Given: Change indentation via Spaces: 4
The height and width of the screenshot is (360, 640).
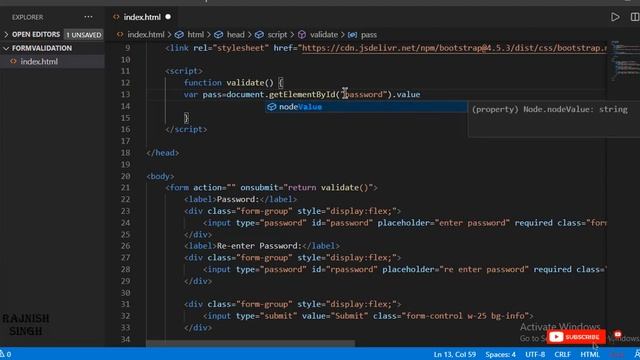Looking at the screenshot, I should tap(500, 354).
